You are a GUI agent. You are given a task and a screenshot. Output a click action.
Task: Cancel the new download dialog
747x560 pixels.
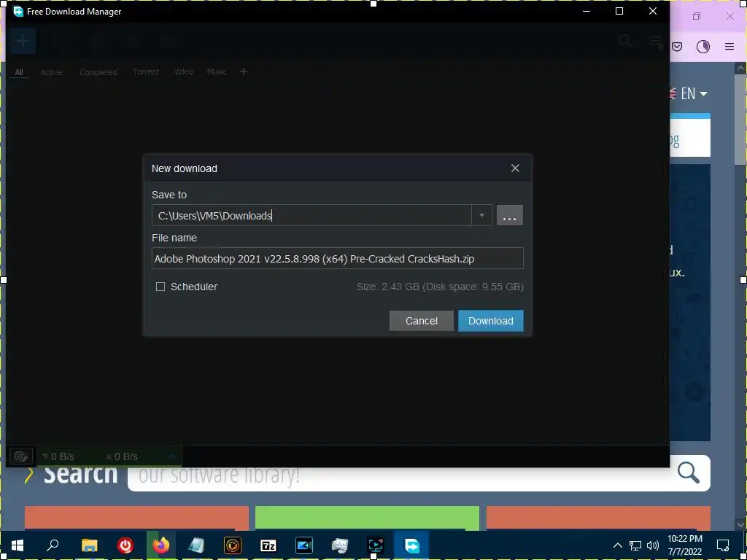421,321
